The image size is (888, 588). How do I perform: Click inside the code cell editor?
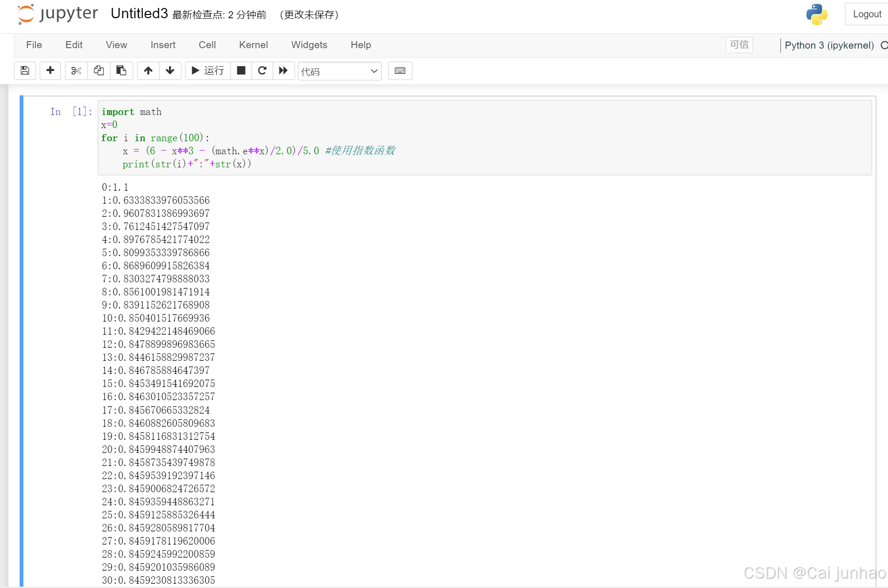(484, 138)
